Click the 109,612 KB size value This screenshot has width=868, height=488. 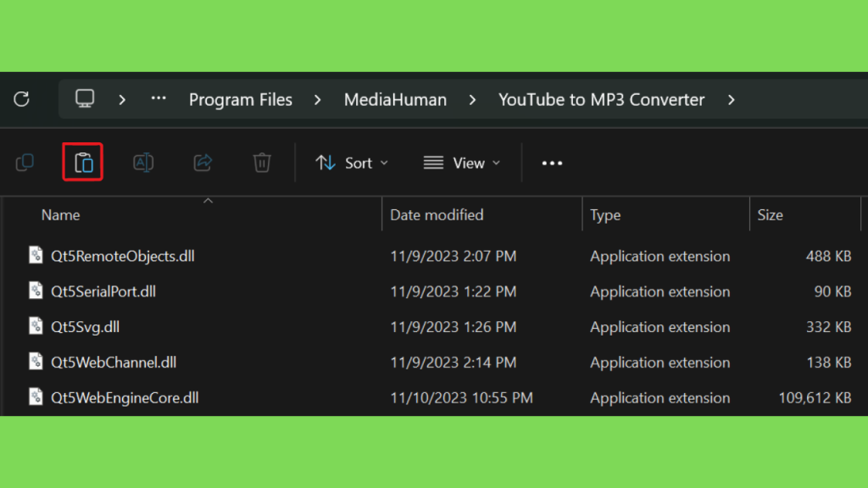815,398
